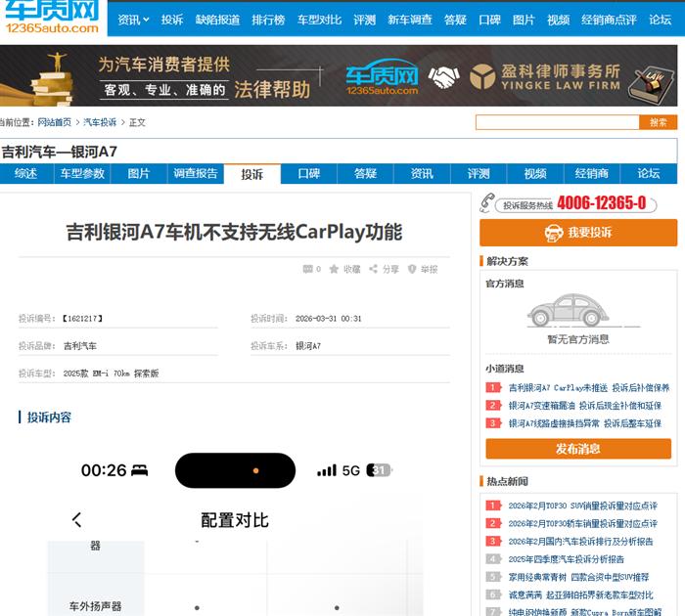The width and height of the screenshot is (685, 616).
Task: Click the 举报 report icon
Action: (412, 269)
